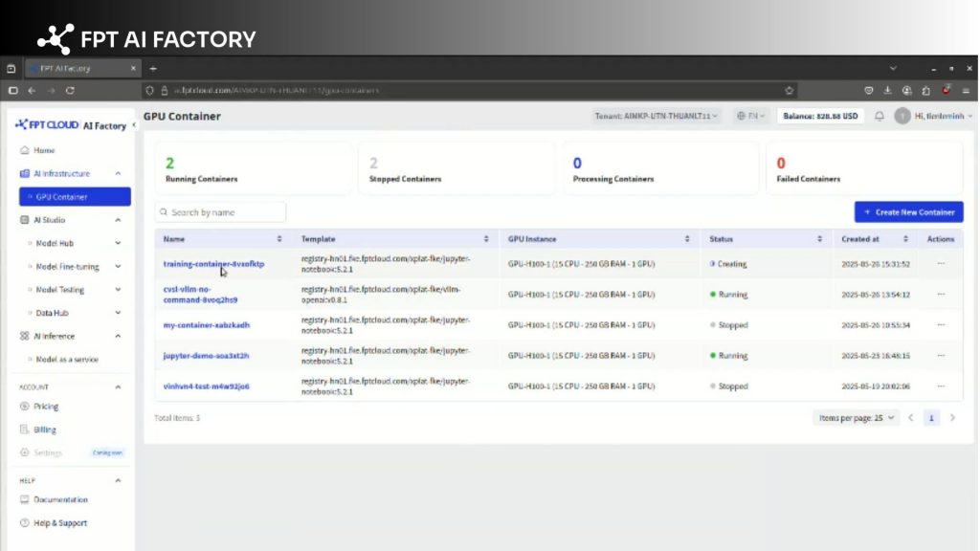Open the Home sidebar icon

23,149
